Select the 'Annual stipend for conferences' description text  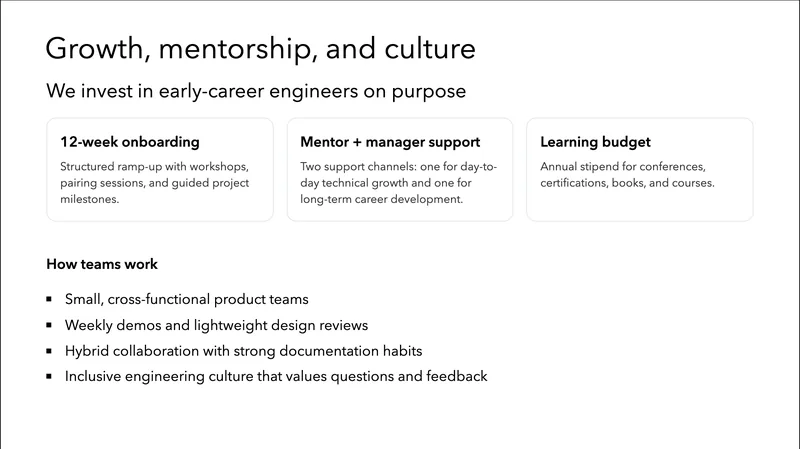[628, 174]
